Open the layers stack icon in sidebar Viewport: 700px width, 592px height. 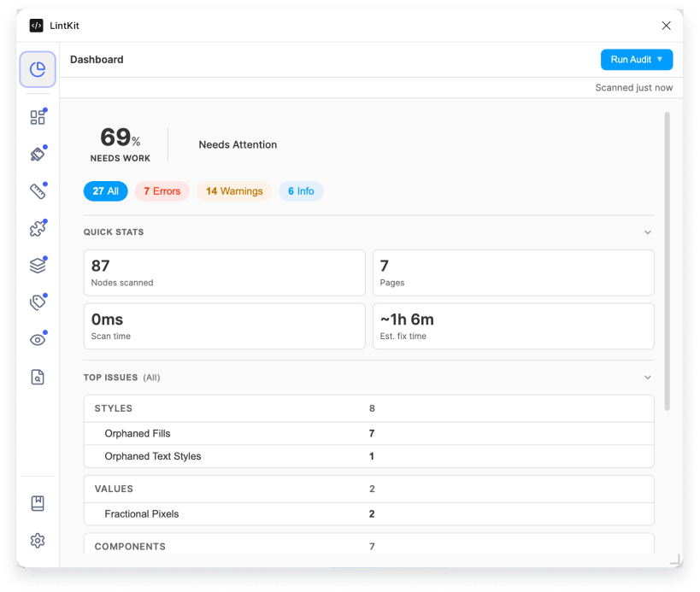click(x=38, y=265)
